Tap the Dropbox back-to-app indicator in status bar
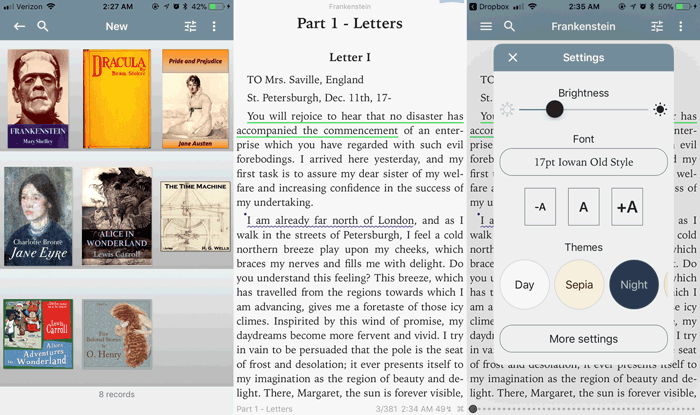Viewport: 700px width, 415px height. coord(489,7)
